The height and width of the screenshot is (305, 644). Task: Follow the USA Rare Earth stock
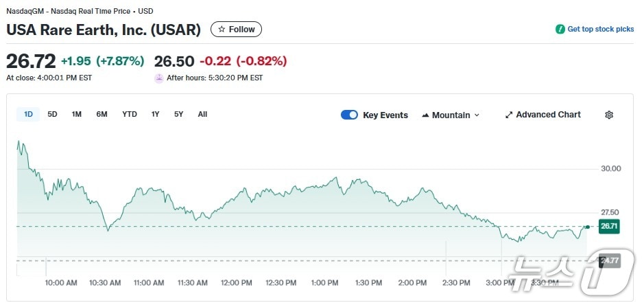click(x=236, y=30)
